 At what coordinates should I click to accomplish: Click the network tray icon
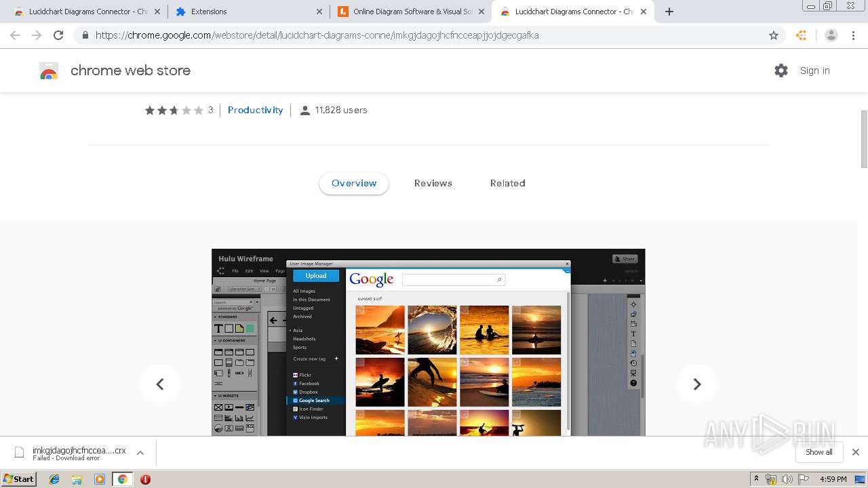tap(771, 479)
